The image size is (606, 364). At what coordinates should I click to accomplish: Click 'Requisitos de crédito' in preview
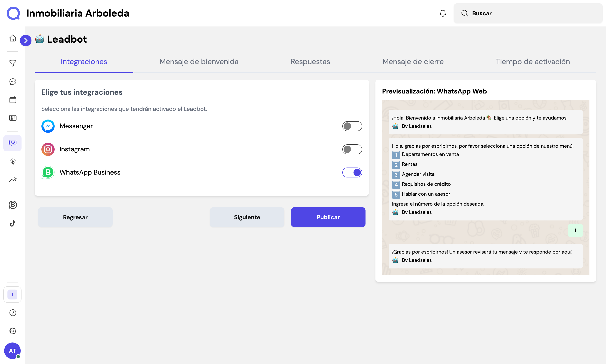[x=426, y=184]
